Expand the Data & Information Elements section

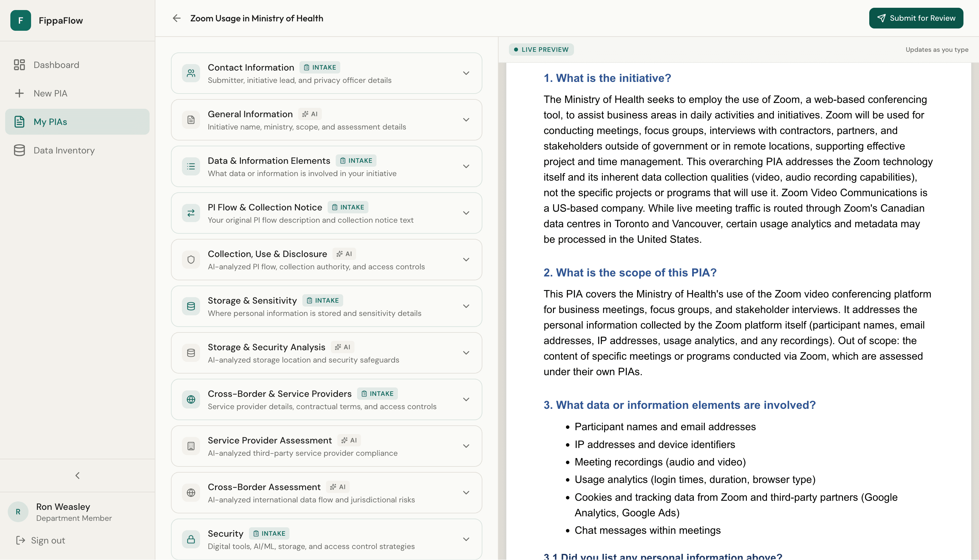point(466,166)
